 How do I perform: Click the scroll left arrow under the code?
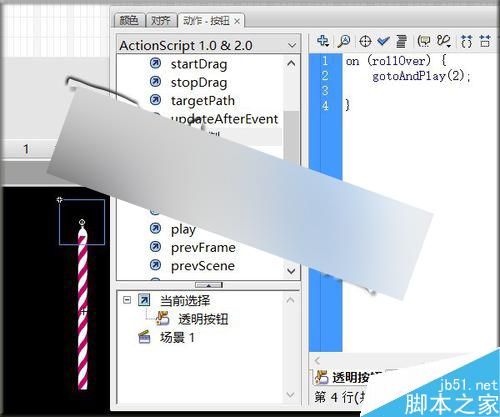click(x=317, y=360)
